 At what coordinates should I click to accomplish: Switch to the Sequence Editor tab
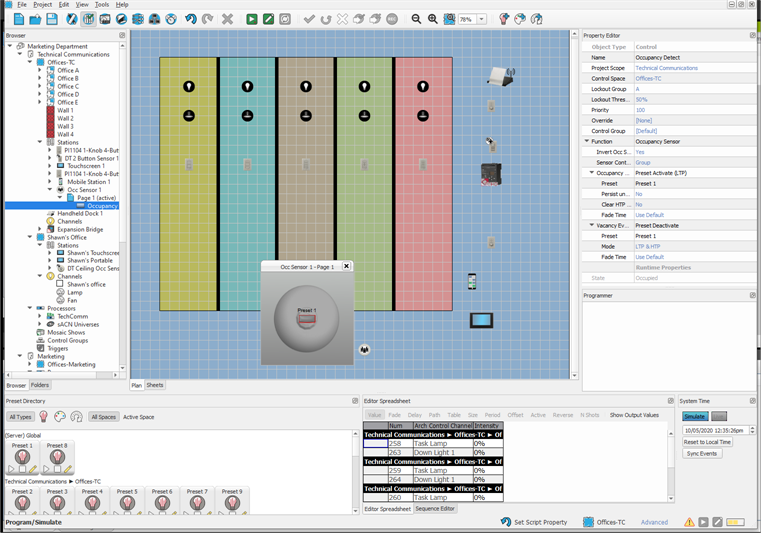pos(435,509)
